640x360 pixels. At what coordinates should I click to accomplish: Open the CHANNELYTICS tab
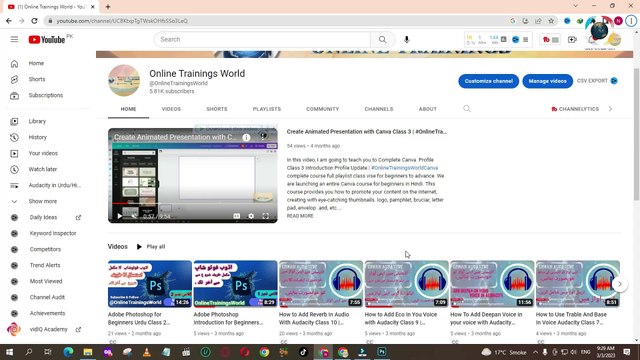(x=575, y=109)
